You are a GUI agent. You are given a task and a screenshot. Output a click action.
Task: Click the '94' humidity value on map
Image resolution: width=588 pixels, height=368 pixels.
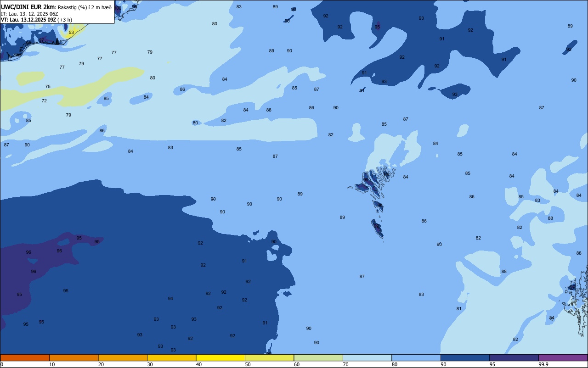pyautogui.click(x=170, y=299)
